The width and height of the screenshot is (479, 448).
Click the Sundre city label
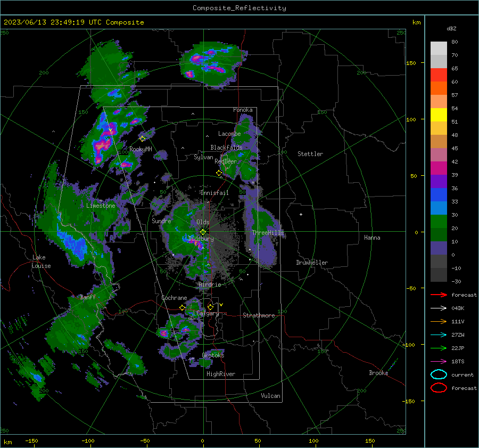[x=161, y=221]
